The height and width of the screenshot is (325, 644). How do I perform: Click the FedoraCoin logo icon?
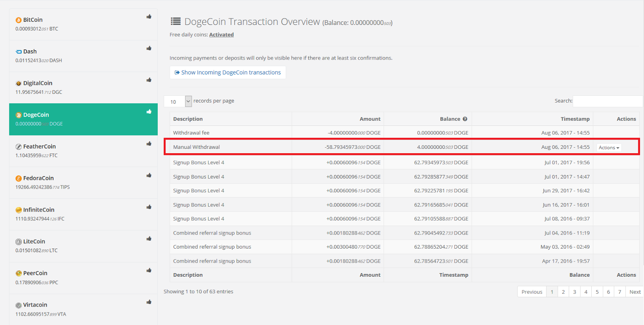(x=19, y=179)
